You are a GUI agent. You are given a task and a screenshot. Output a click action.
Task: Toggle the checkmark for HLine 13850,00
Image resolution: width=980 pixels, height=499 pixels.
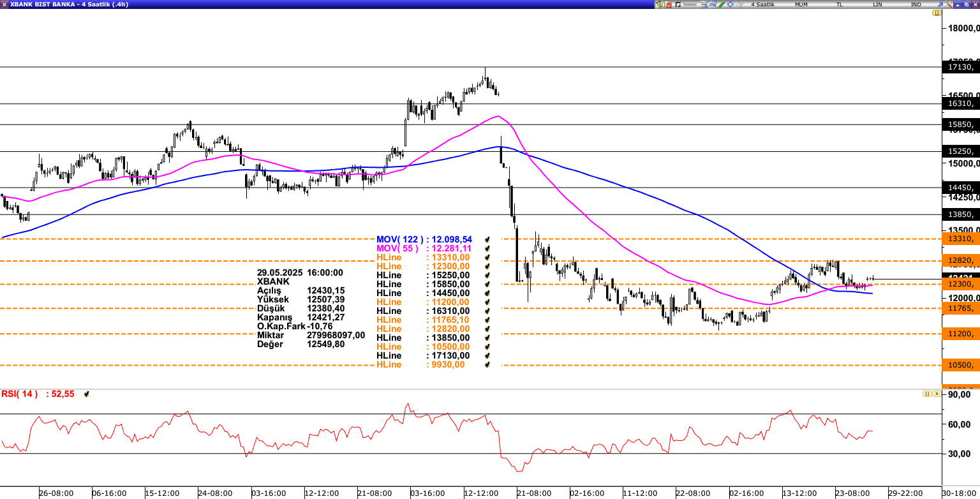point(487,338)
